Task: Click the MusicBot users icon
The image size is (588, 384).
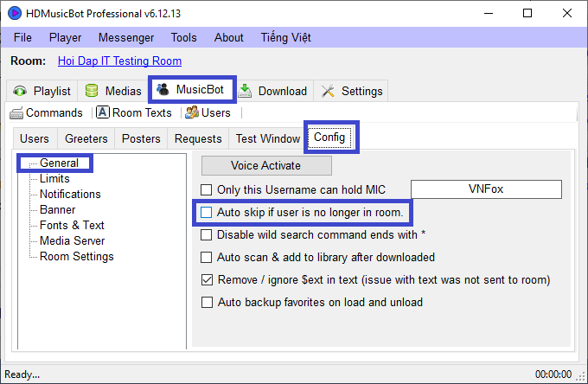Action: coord(163,90)
